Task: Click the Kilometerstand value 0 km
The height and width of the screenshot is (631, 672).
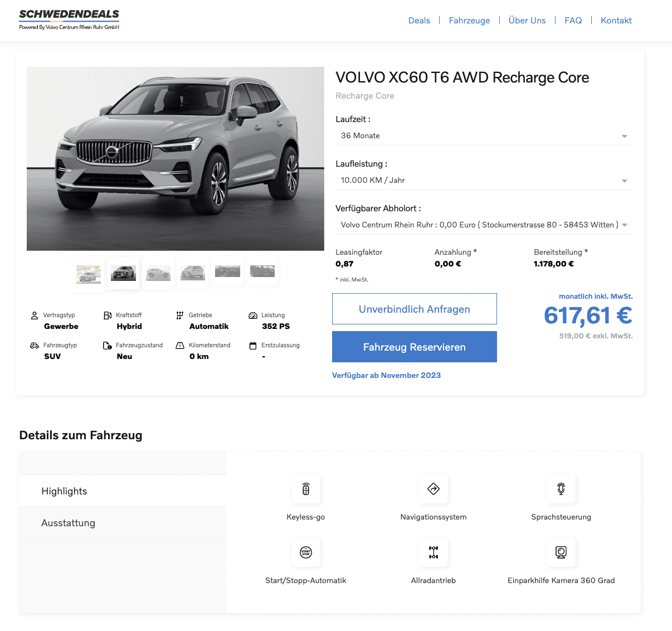Action: (x=199, y=357)
